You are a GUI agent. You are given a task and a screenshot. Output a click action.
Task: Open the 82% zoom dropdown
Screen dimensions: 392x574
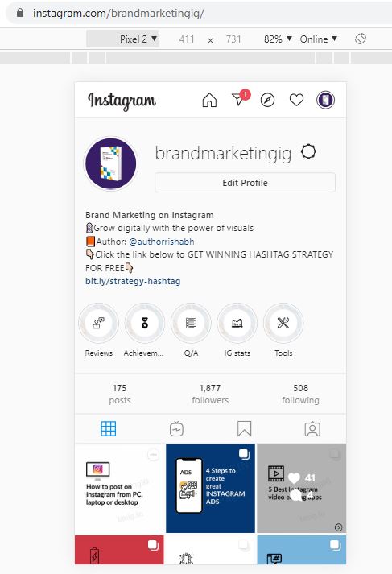278,39
